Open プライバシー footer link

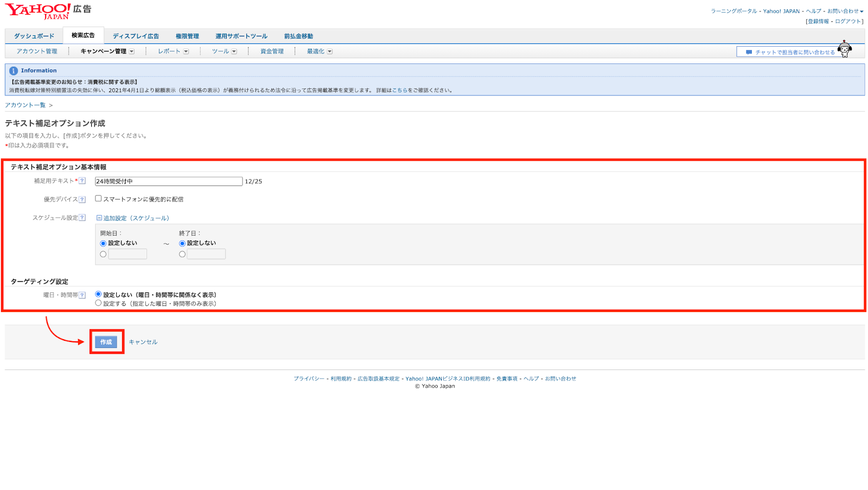(309, 379)
